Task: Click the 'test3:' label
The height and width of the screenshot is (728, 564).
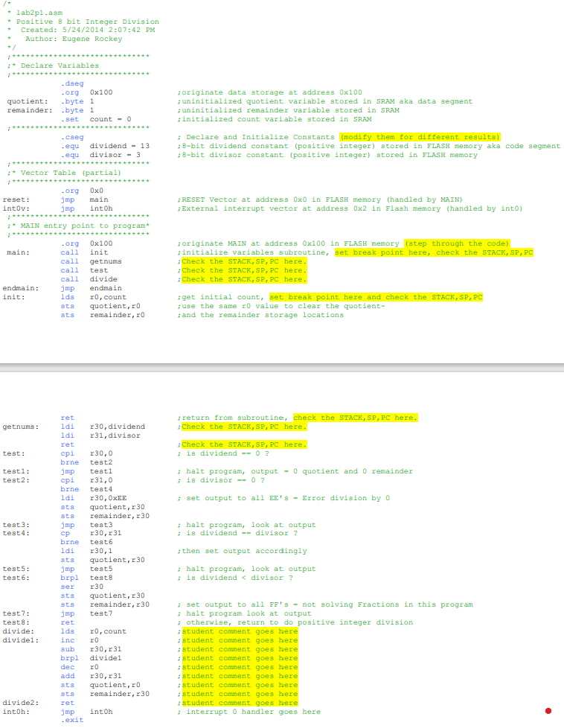Action: point(16,525)
